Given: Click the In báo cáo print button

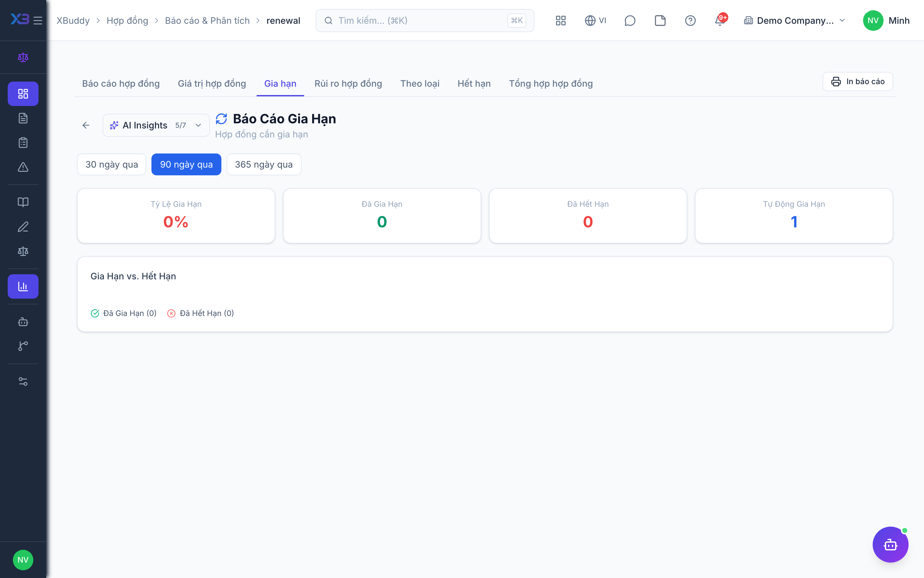Looking at the screenshot, I should (858, 82).
